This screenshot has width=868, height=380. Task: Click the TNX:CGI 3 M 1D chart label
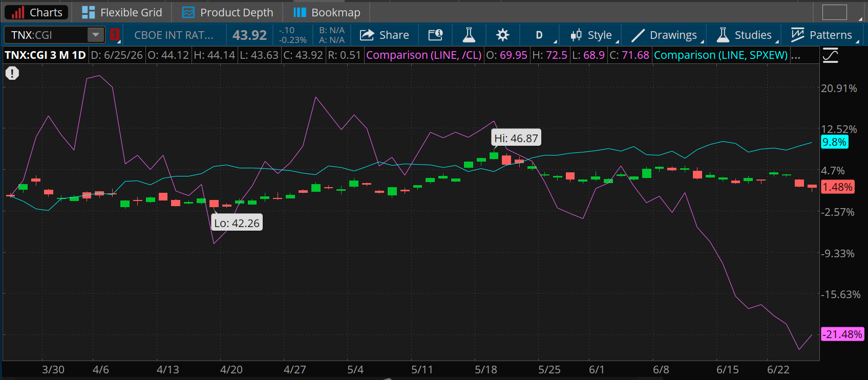(45, 55)
